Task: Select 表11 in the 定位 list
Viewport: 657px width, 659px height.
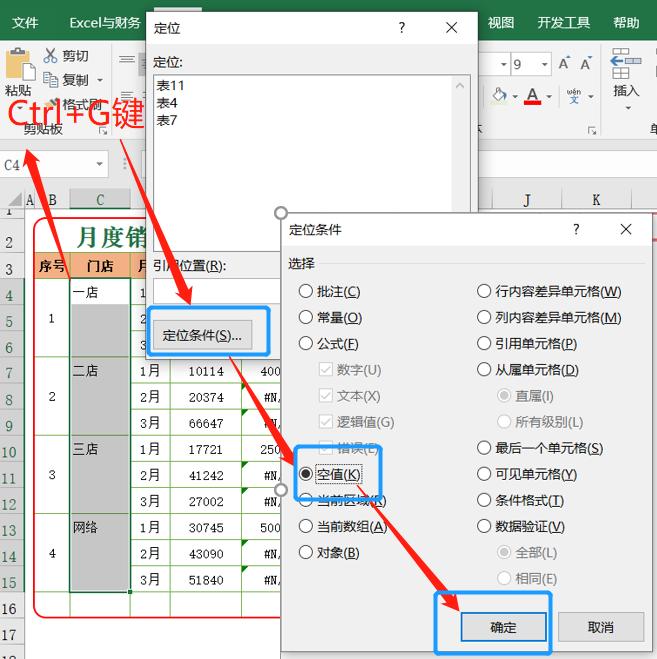Action: pyautogui.click(x=170, y=86)
